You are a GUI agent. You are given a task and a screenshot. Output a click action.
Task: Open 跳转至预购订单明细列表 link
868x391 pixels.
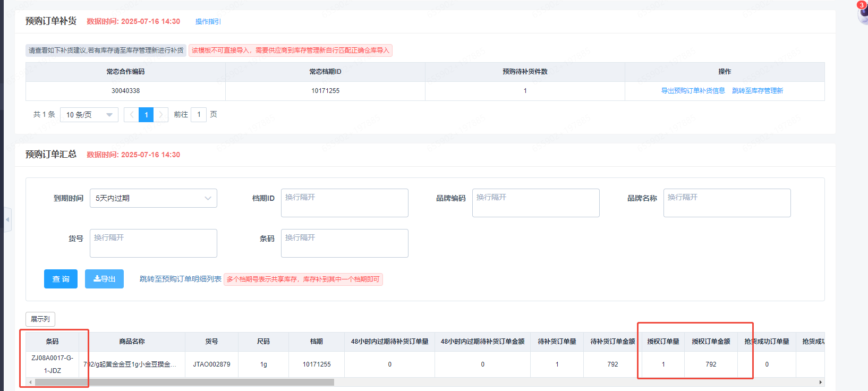(180, 279)
